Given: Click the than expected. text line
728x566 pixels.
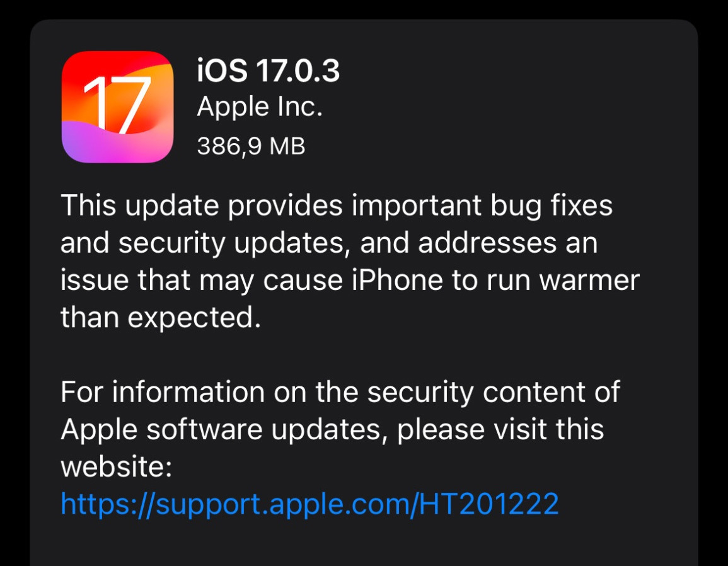Looking at the screenshot, I should [161, 318].
